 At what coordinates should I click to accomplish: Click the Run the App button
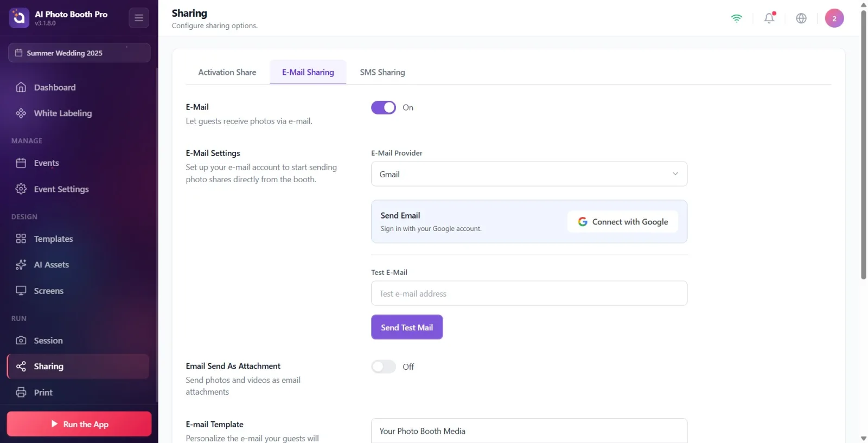point(79,424)
